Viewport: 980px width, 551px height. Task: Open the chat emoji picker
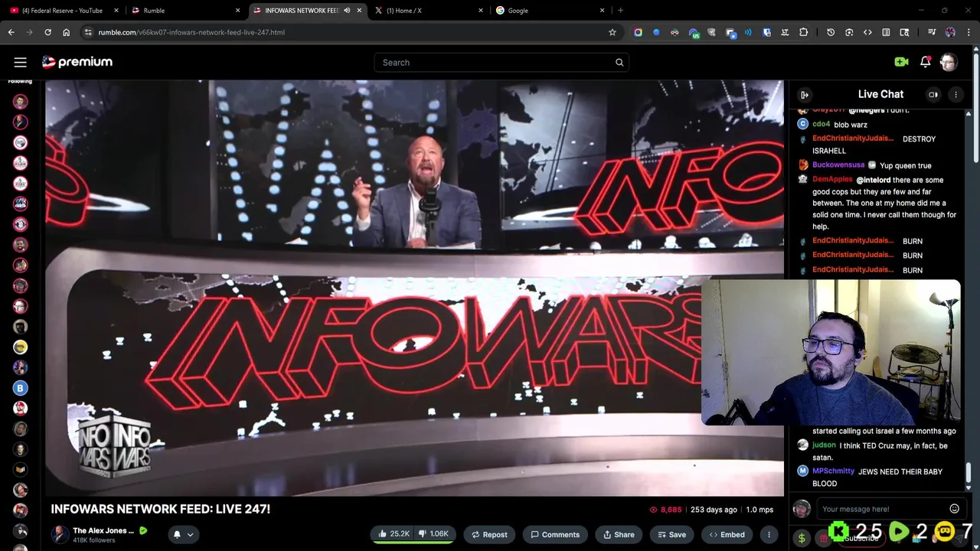click(954, 509)
